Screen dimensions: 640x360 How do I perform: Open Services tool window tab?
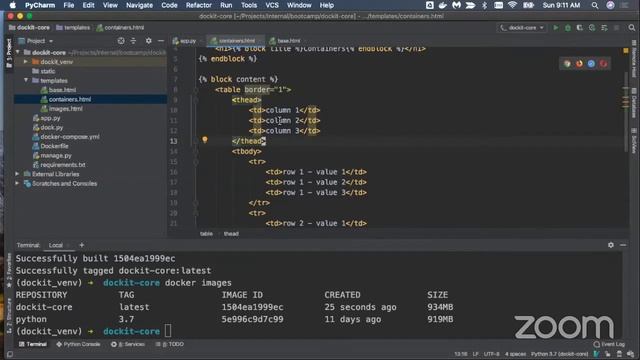[128, 344]
